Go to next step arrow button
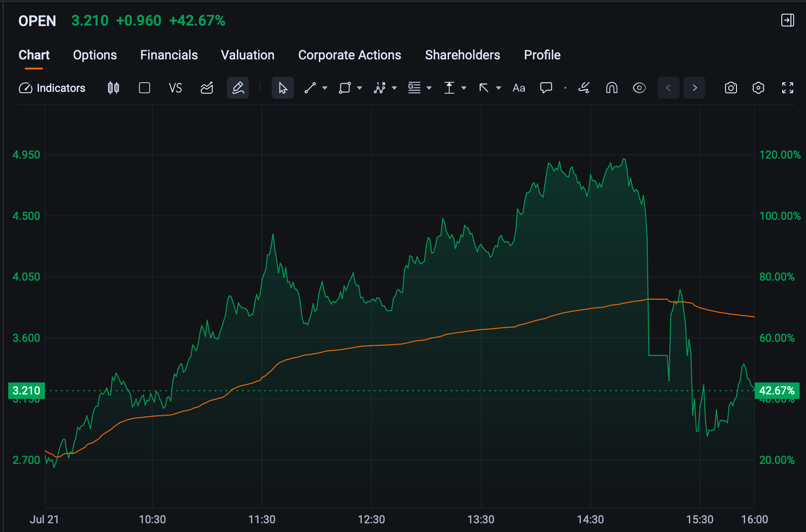 [x=694, y=88]
